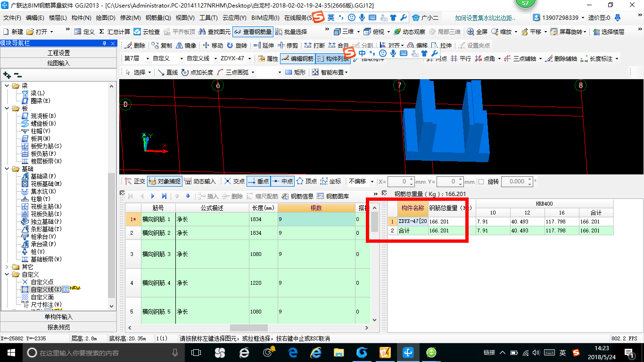Click the 平行 parallel axis tool
Viewport: 644px width, 362px height.
click(x=461, y=59)
